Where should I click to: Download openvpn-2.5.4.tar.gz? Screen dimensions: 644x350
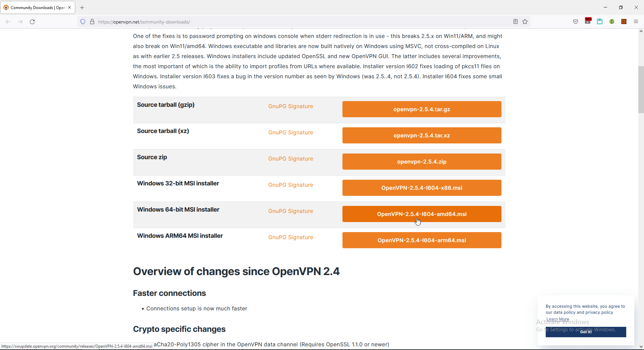coord(422,109)
